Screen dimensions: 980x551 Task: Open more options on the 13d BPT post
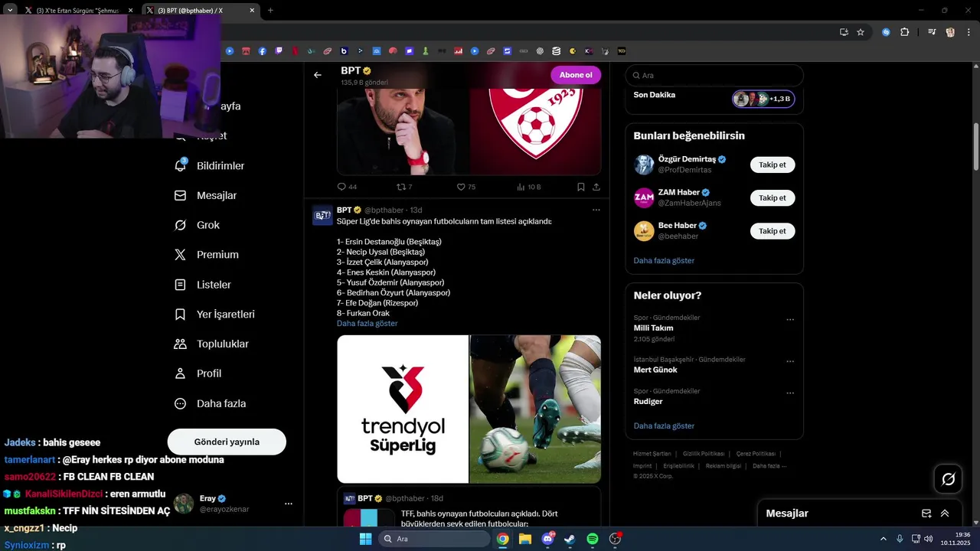point(596,210)
